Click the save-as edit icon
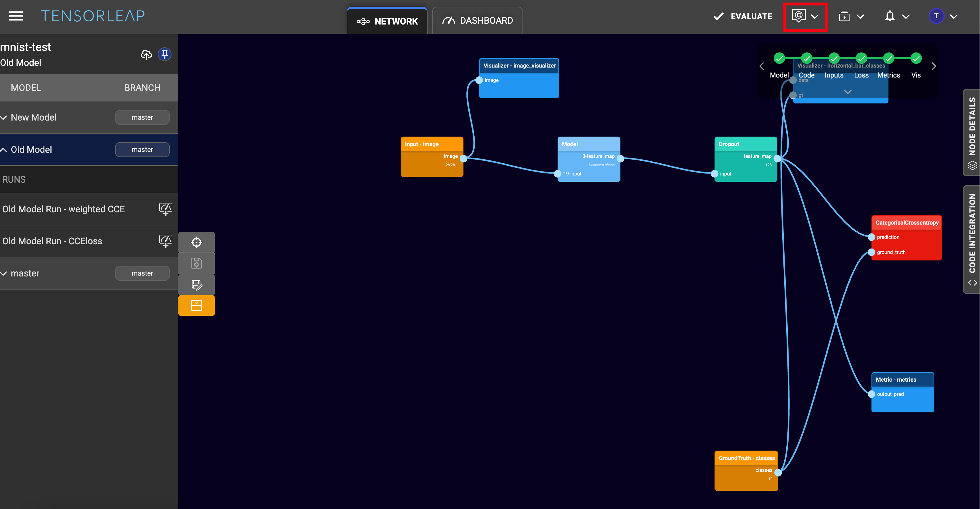The height and width of the screenshot is (509, 980). pos(196,284)
